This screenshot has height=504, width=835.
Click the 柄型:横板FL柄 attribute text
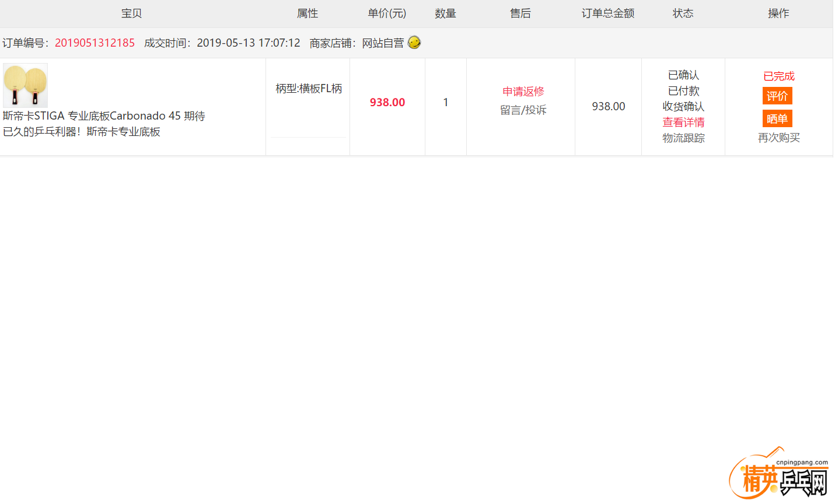(309, 89)
